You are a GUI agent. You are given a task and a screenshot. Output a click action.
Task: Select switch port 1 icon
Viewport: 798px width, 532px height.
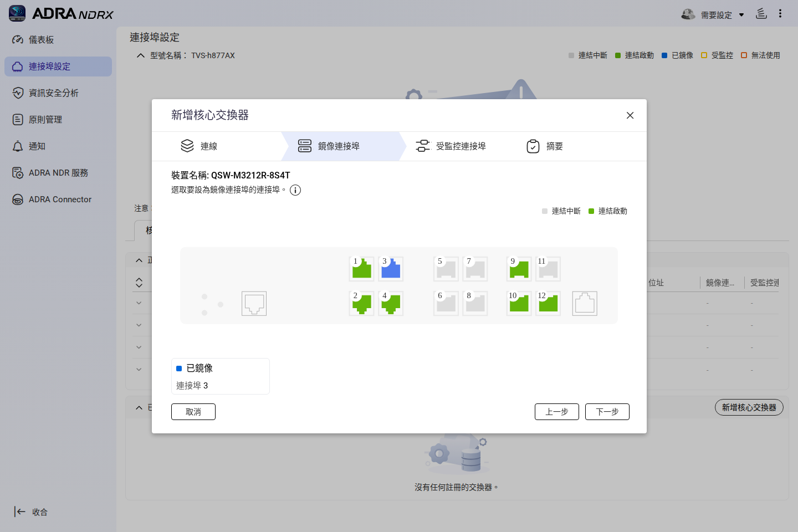[362, 269]
